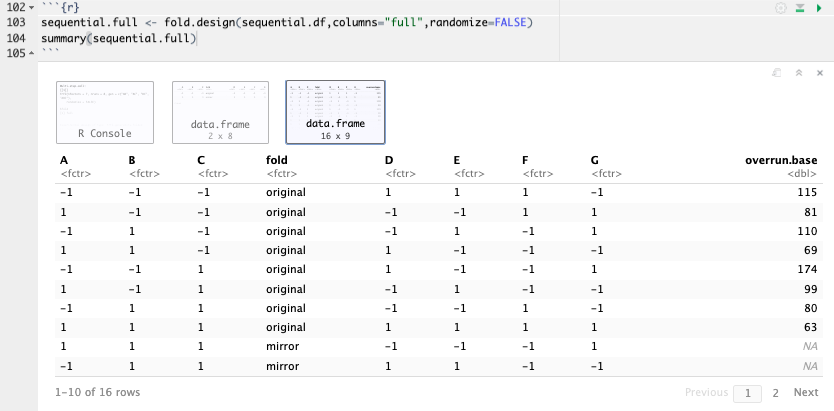Select the R Console output thumbnail

[x=105, y=112]
